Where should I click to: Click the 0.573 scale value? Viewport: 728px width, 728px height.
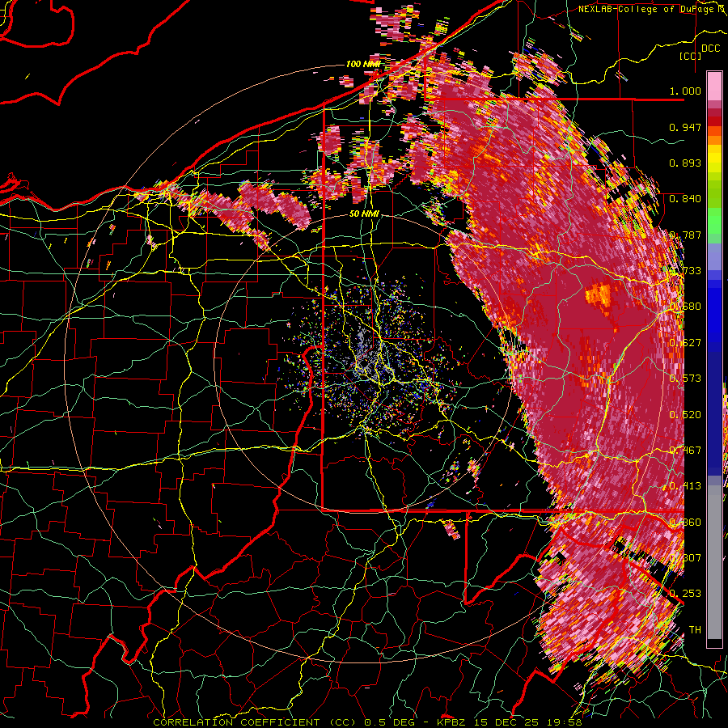coord(685,378)
